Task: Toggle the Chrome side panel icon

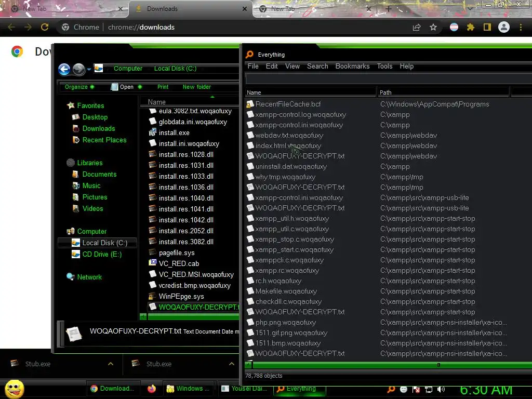Action: click(x=487, y=27)
